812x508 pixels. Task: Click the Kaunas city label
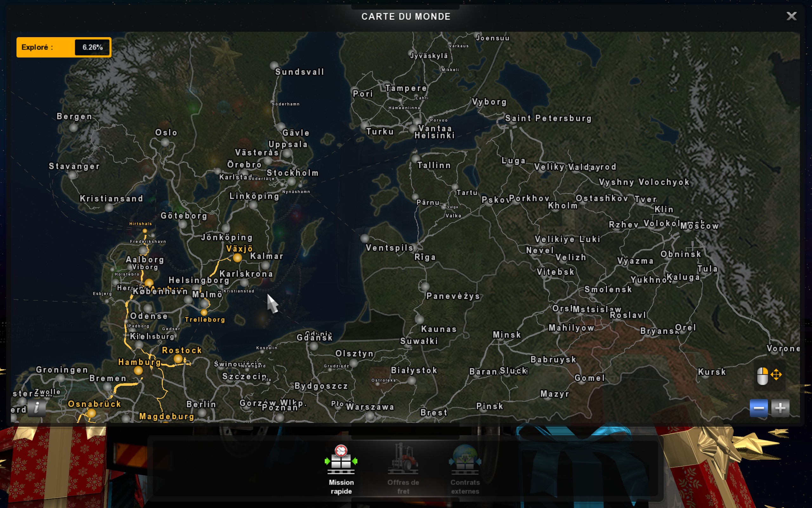pos(439,329)
